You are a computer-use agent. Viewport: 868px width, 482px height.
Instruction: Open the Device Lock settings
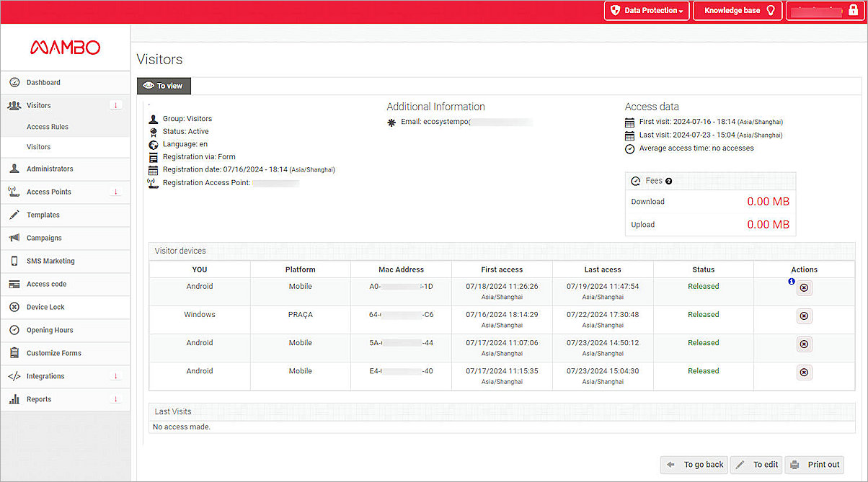tap(45, 307)
